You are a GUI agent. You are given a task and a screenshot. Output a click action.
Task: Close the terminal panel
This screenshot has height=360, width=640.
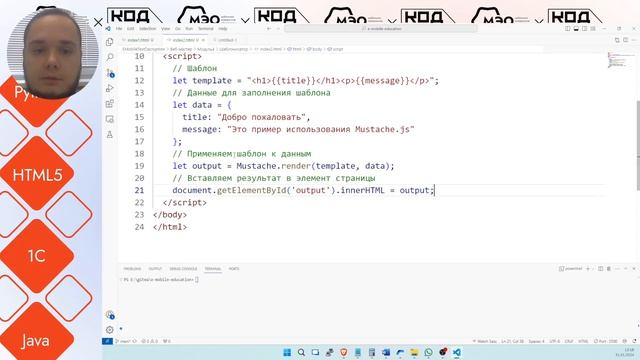(634, 269)
